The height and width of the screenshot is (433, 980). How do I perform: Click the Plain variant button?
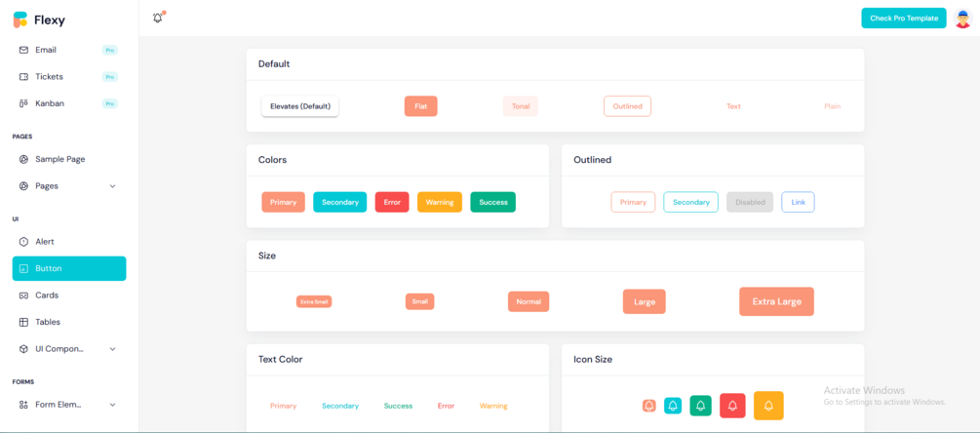click(833, 106)
